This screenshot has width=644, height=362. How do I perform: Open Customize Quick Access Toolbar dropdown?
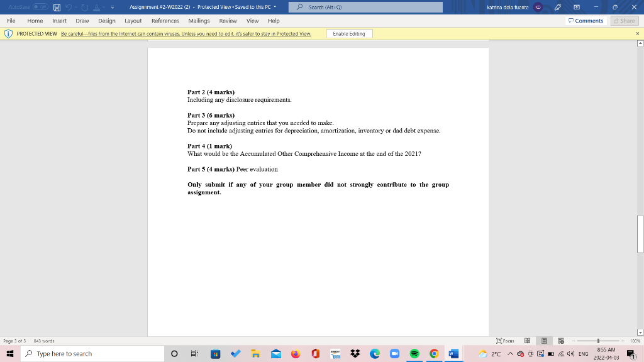112,8
